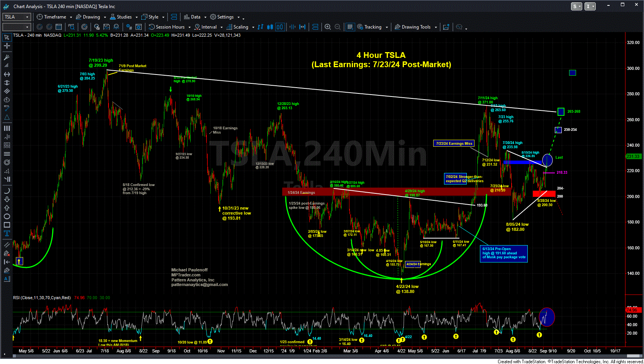Viewport: 644px width, 364px height.
Task: Click the green 265-268 target box
Action: [561, 112]
